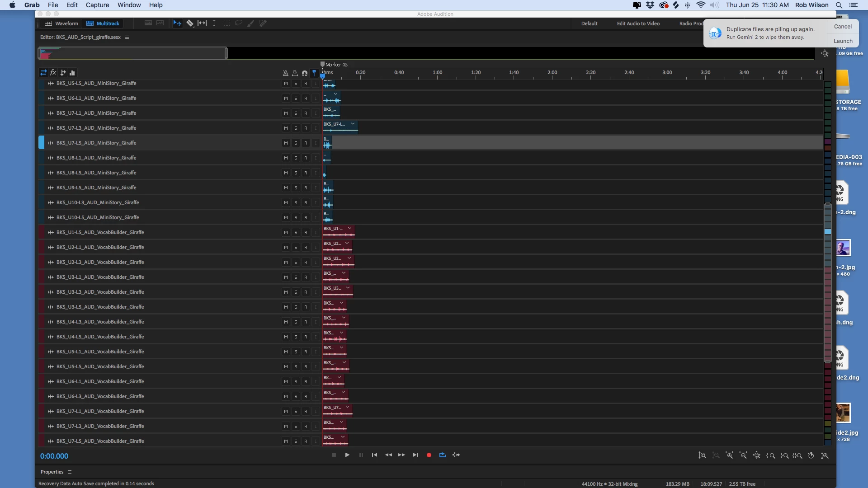Open dropdown on BKS_U7-L clip in timeline

click(353, 124)
